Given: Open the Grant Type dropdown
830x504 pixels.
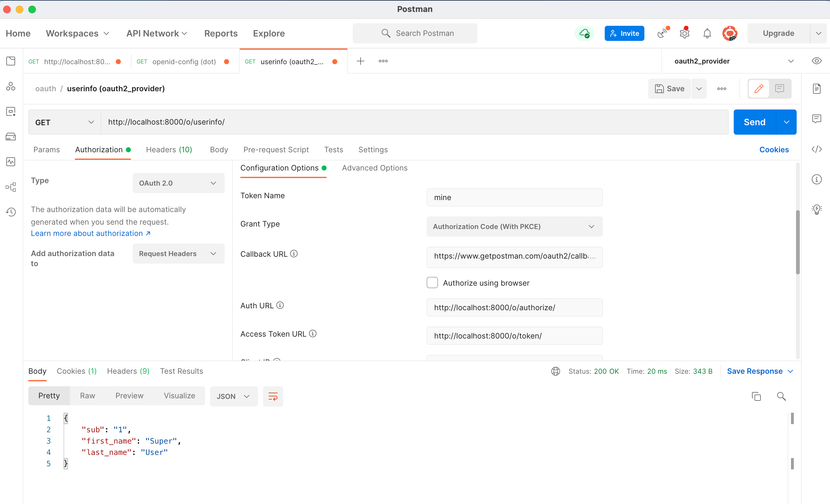Looking at the screenshot, I should (514, 227).
